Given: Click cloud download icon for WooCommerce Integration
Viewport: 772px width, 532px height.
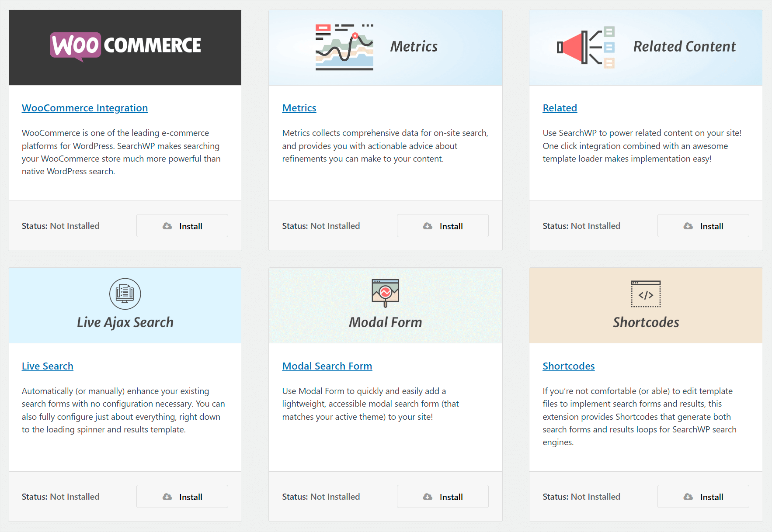Looking at the screenshot, I should coord(167,226).
